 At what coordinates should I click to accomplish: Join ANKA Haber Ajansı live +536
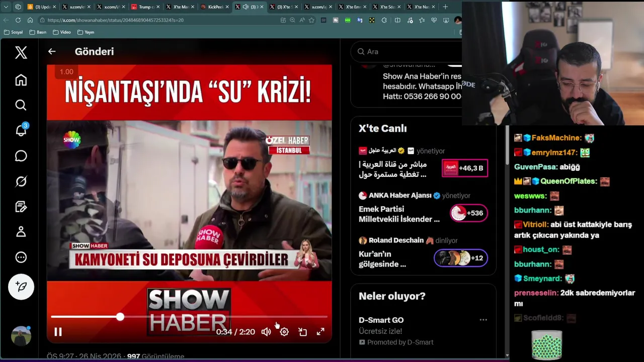[468, 213]
